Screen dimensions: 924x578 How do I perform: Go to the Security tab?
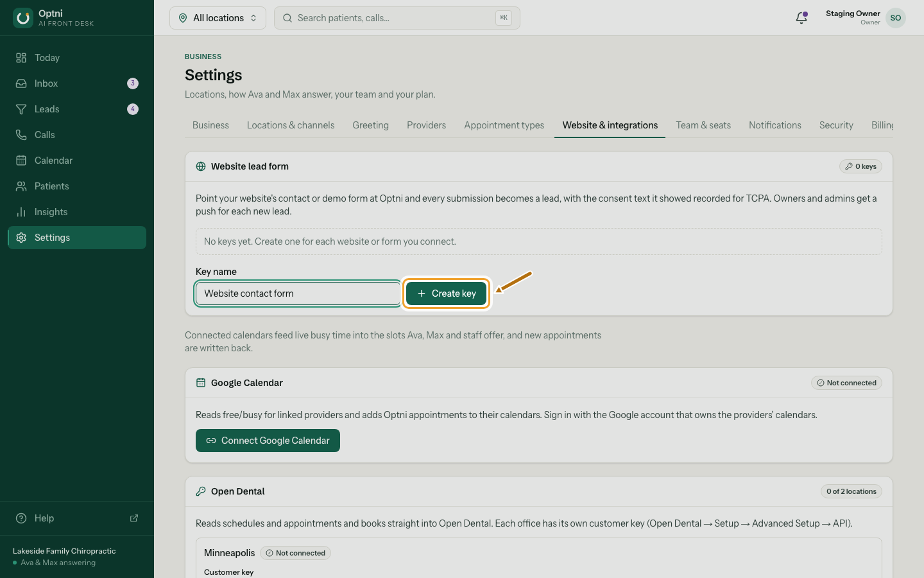(x=836, y=125)
